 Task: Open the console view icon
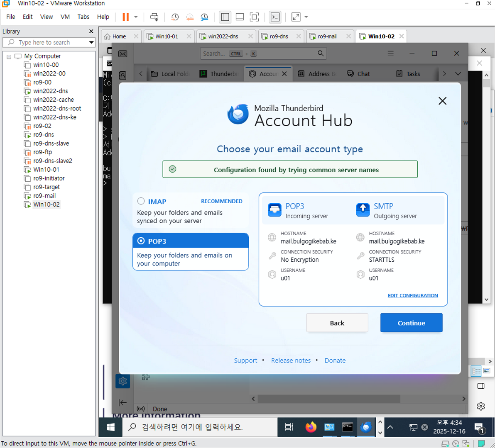[x=275, y=17]
